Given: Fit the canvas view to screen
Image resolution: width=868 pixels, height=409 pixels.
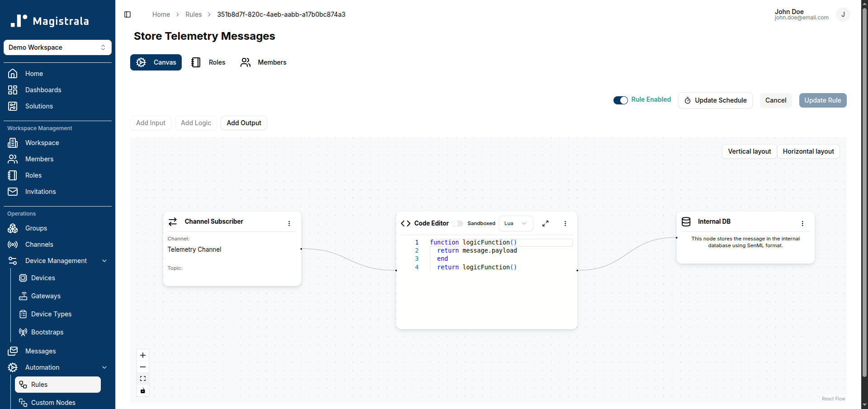Looking at the screenshot, I should 143,379.
